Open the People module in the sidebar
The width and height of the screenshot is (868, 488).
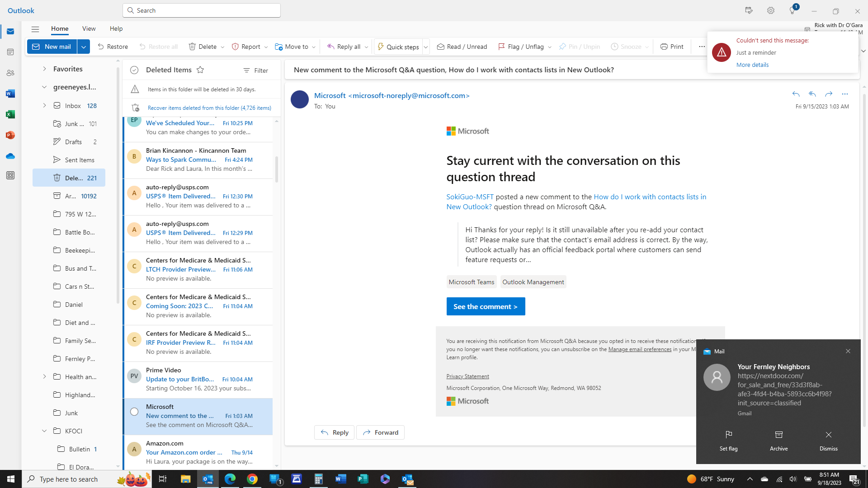[x=10, y=73]
